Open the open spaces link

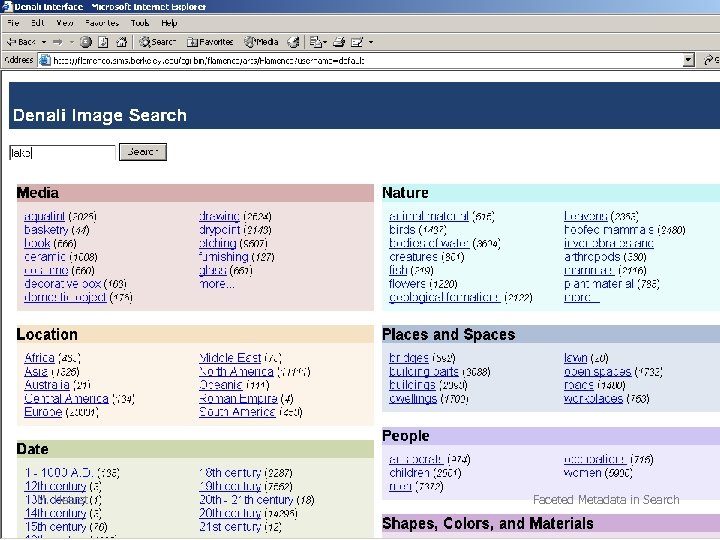click(x=597, y=371)
